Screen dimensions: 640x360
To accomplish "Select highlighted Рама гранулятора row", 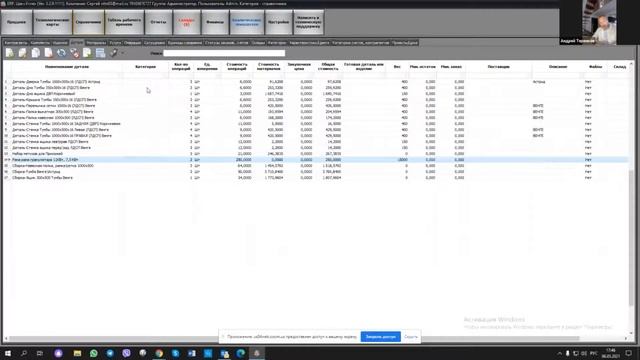I will [316, 160].
